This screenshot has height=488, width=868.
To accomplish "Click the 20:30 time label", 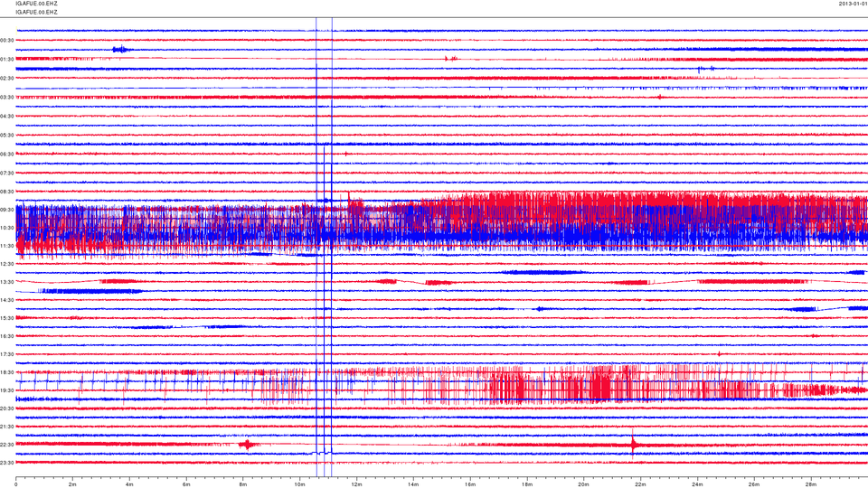I will [7, 408].
